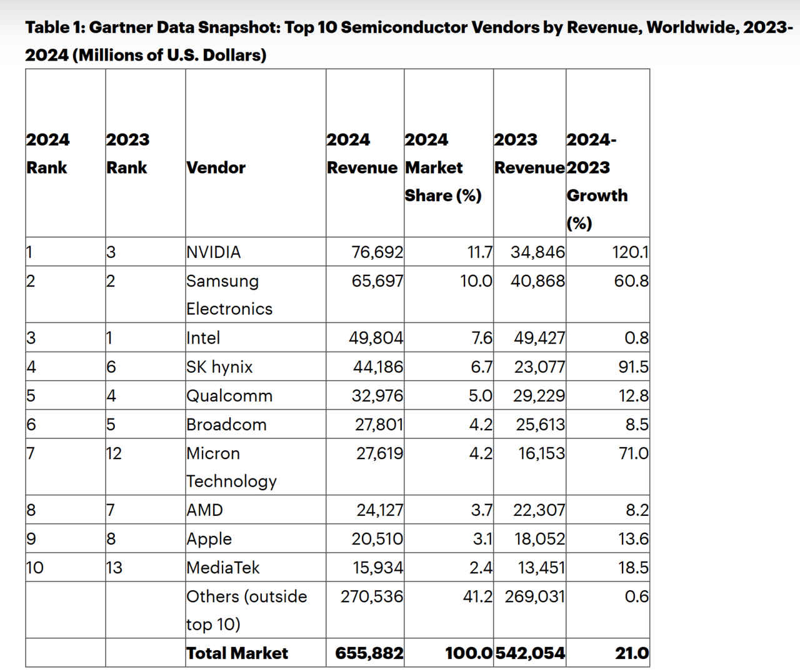Viewport: 800px width, 672px height.
Task: Click Micron's 2023 revenue 16,153
Action: (542, 453)
